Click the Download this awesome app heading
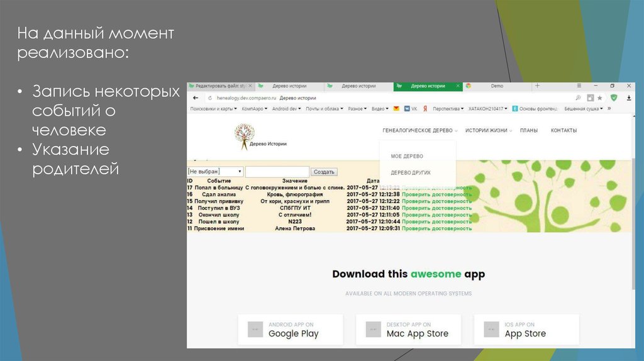The image size is (644, 361). 409,274
